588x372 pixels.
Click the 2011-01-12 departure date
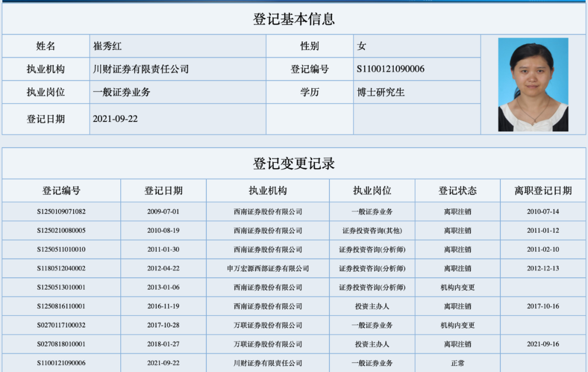(543, 230)
